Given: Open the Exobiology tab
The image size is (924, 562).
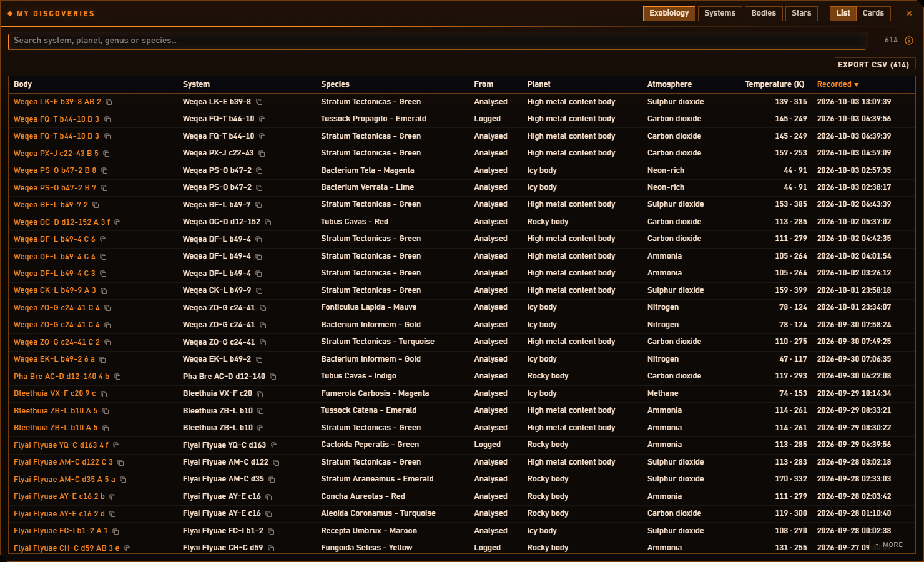Looking at the screenshot, I should [x=669, y=13].
